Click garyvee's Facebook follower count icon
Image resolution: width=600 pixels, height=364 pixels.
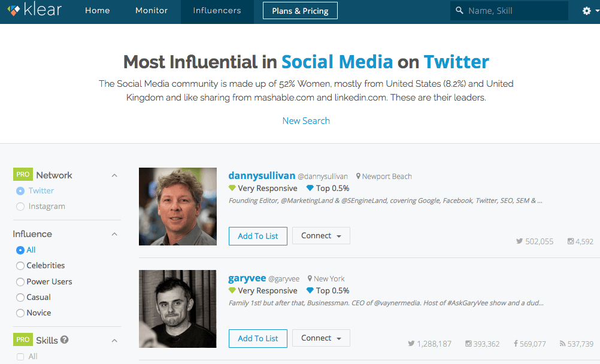[x=516, y=344]
